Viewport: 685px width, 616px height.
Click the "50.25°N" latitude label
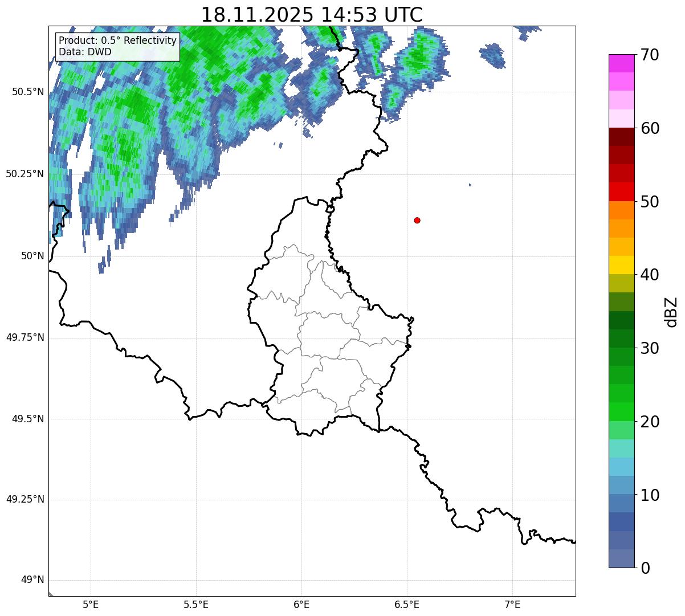25,174
